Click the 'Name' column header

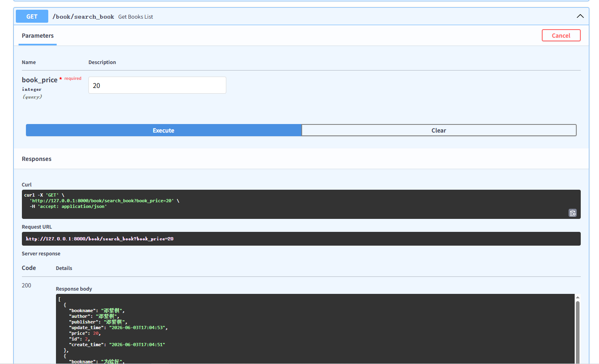(x=29, y=62)
